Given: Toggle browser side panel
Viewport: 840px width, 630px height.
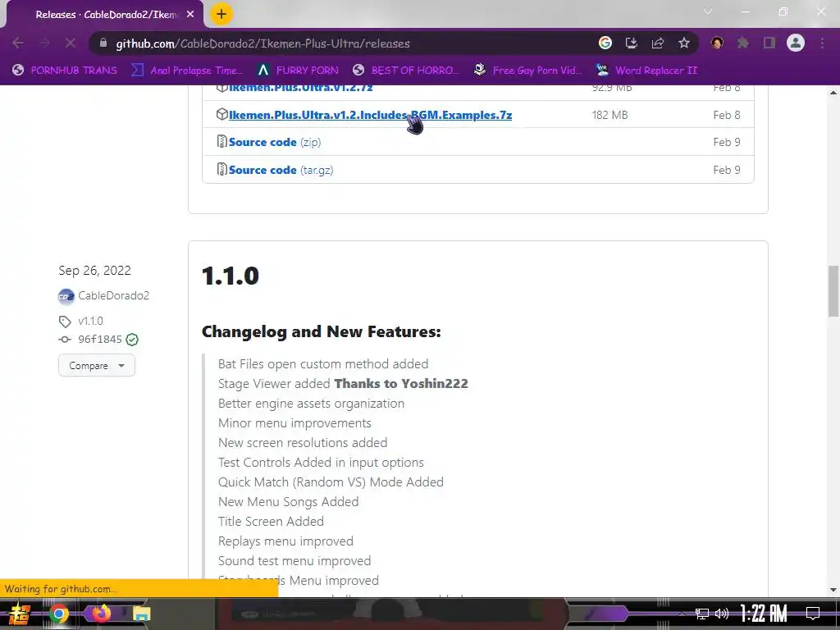Looking at the screenshot, I should pyautogui.click(x=769, y=43).
